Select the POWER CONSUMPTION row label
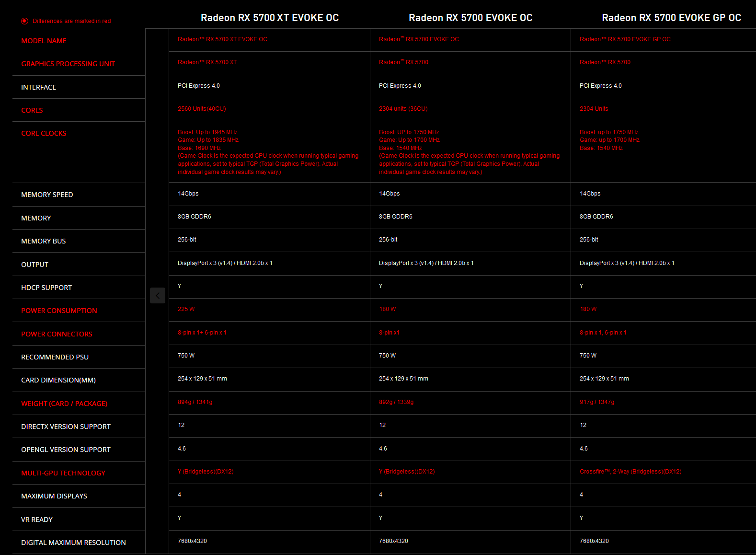The width and height of the screenshot is (756, 555). tap(59, 311)
